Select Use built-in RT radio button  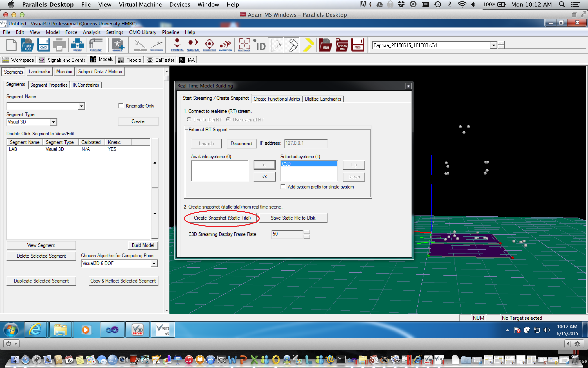coord(189,120)
